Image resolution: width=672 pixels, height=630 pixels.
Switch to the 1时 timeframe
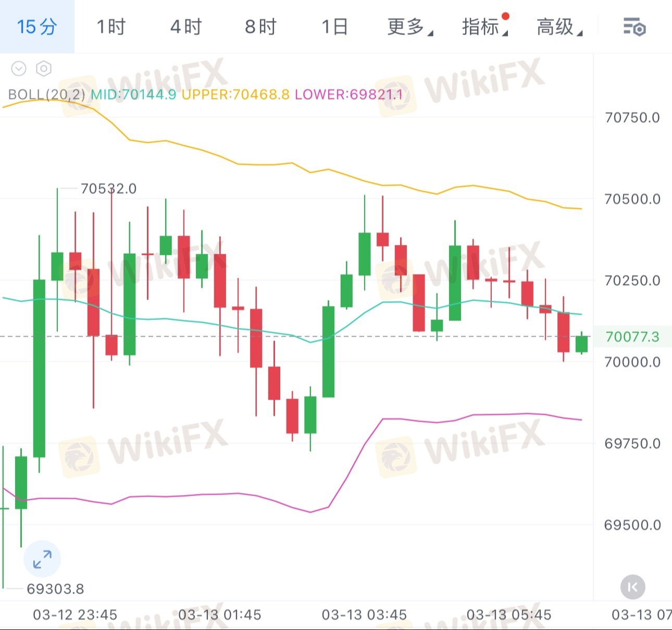(111, 27)
